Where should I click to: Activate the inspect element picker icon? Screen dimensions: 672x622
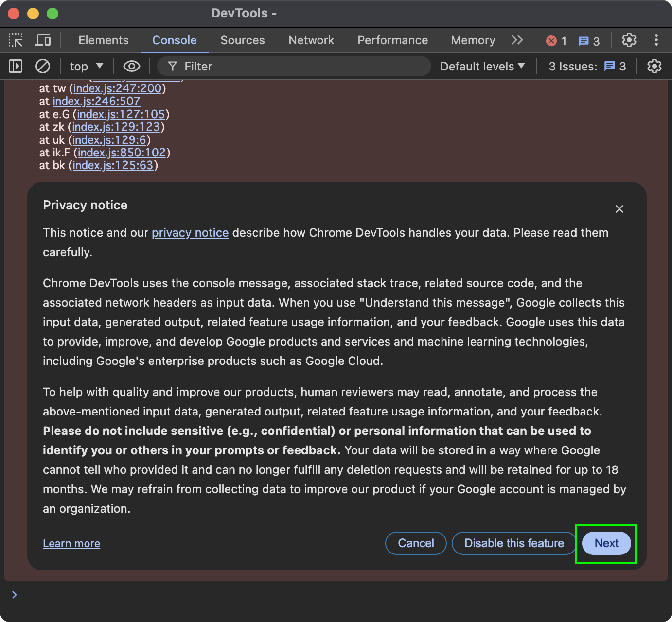pos(16,40)
